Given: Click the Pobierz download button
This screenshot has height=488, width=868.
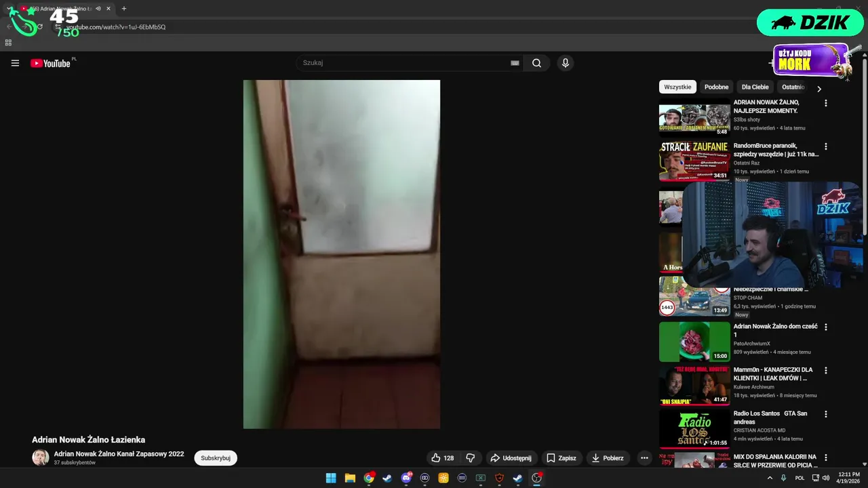Looking at the screenshot, I should 608,458.
